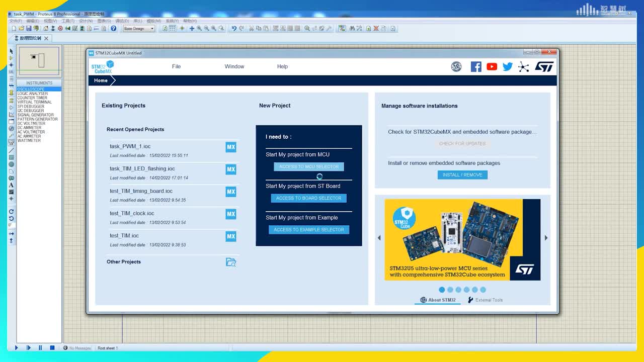Stop Proteus simulation
This screenshot has width=644, height=362.
(52, 347)
